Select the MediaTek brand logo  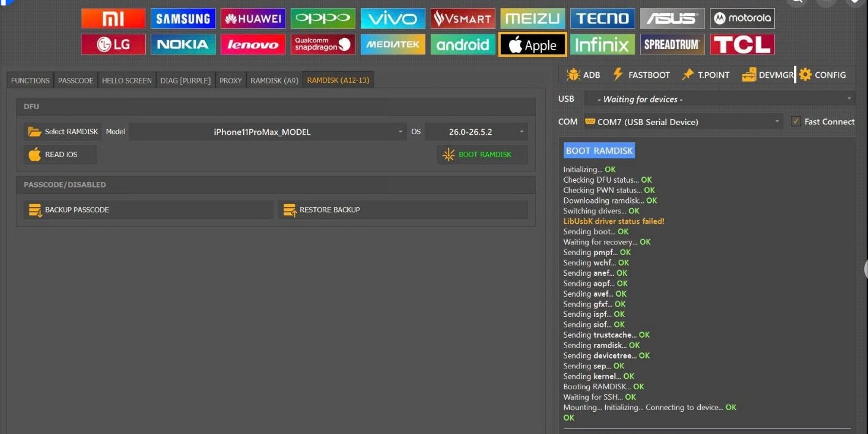(393, 44)
